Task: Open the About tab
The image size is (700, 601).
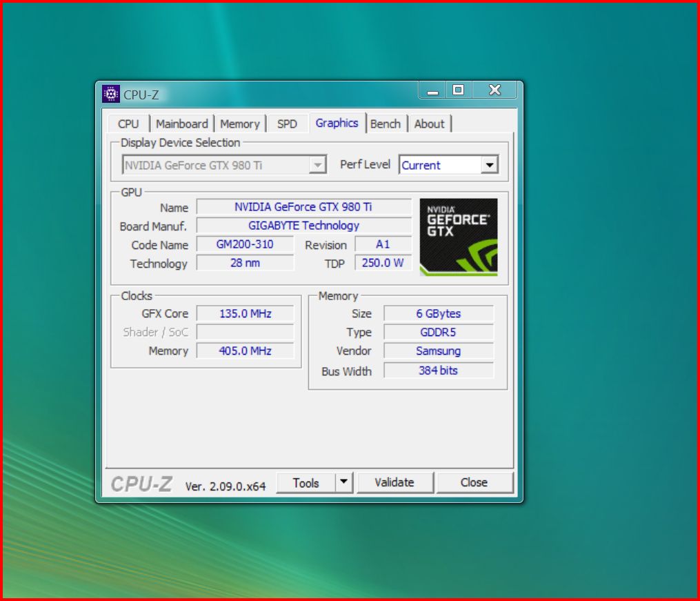Action: [429, 124]
